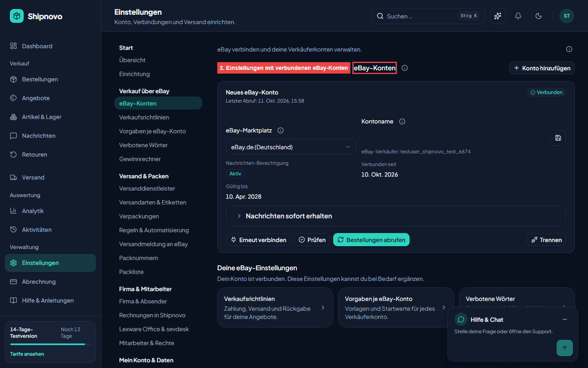Click the page info icon at top right of content
Viewport: 588px width, 368px height.
click(x=569, y=49)
